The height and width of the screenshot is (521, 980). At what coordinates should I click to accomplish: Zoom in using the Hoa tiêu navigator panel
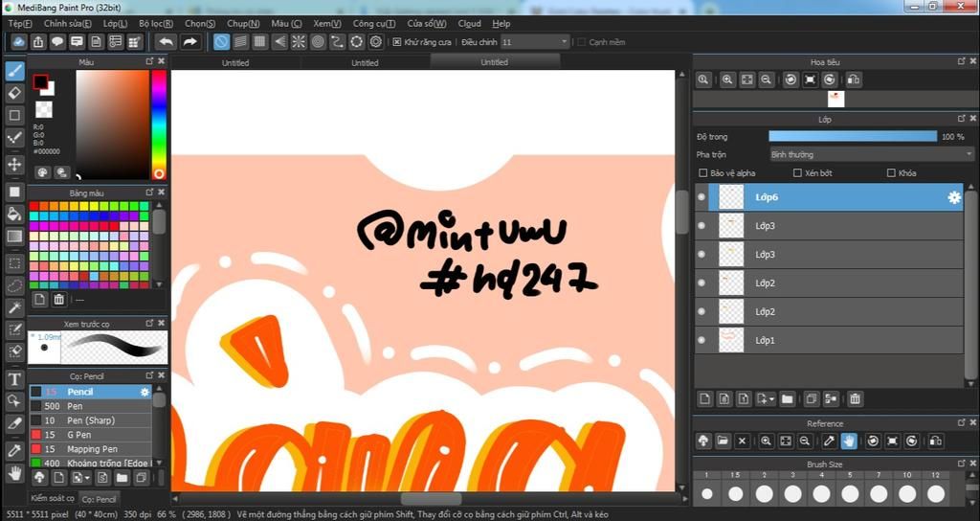click(x=727, y=79)
